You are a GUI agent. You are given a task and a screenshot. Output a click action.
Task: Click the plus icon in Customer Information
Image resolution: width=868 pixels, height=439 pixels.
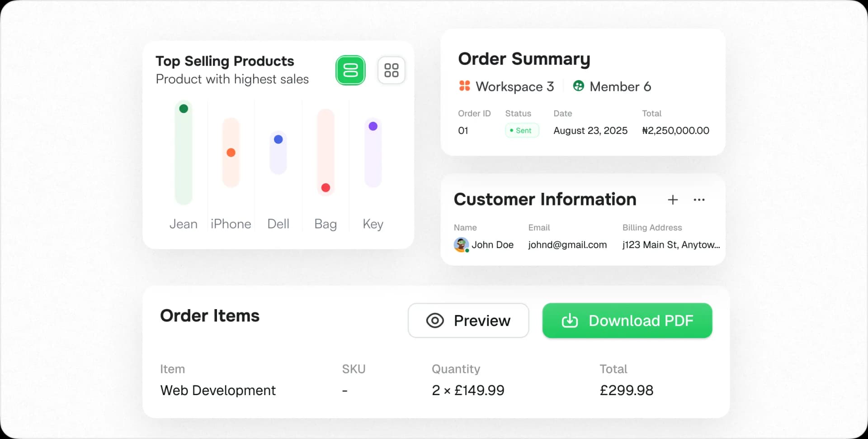[x=673, y=200]
